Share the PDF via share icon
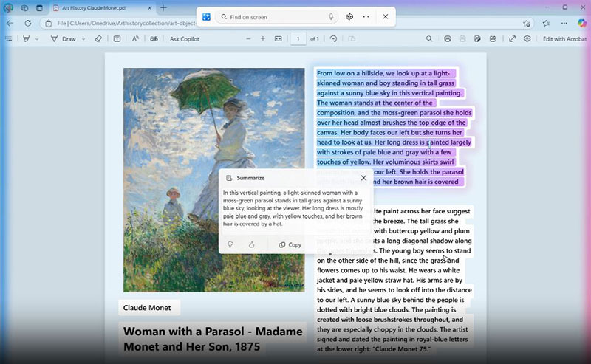The height and width of the screenshot is (364, 591). [x=493, y=39]
